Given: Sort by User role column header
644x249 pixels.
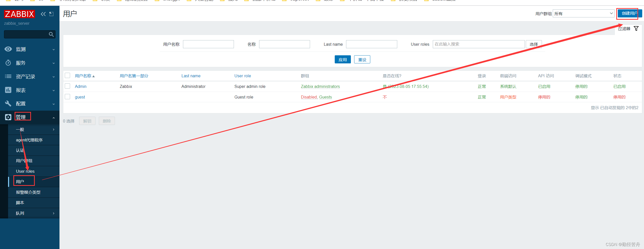Looking at the screenshot, I should 242,76.
